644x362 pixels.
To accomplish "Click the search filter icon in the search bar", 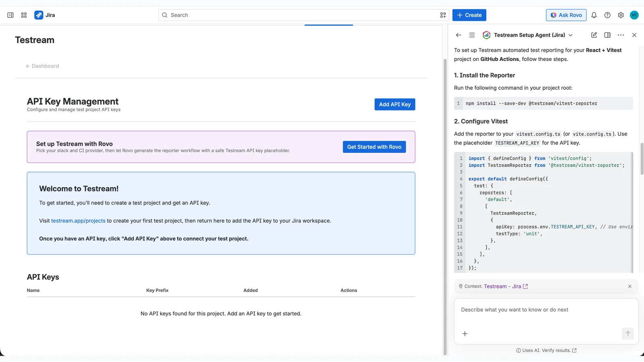I will 443,15.
